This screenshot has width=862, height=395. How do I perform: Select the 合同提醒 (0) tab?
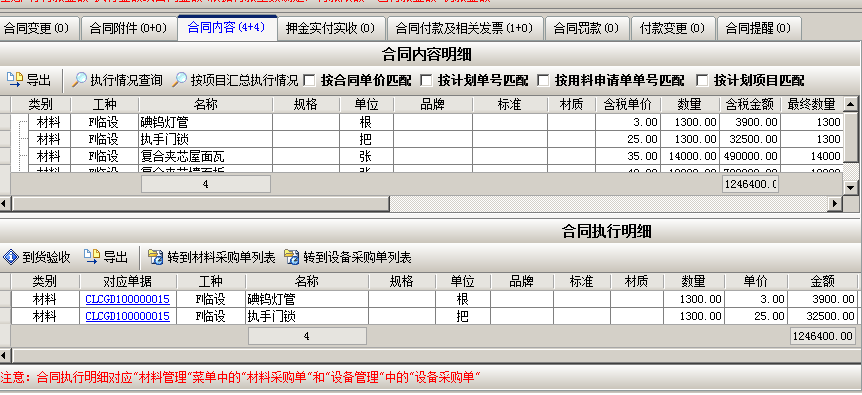(x=759, y=28)
